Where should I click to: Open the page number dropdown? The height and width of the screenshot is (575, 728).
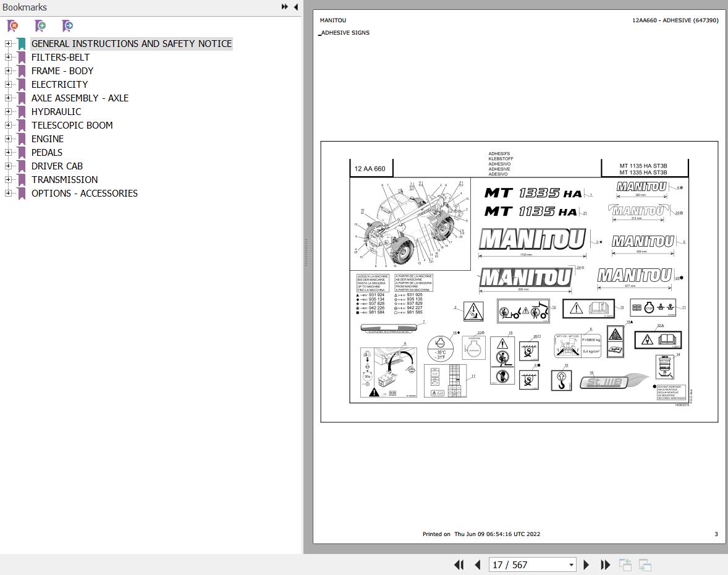coord(572,564)
